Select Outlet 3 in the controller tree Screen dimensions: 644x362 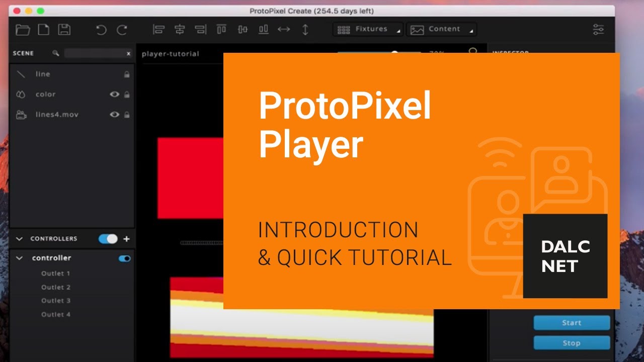(56, 301)
